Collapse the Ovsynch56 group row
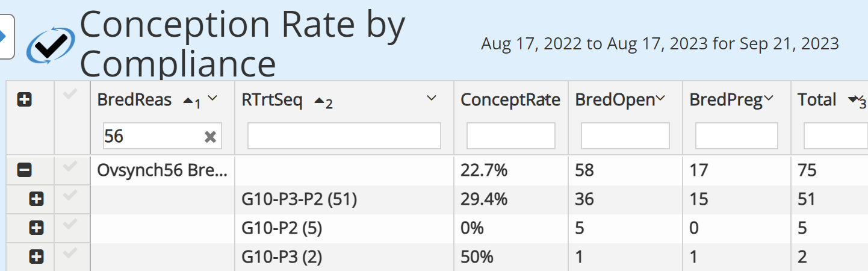This screenshot has width=868, height=271. coord(24,170)
